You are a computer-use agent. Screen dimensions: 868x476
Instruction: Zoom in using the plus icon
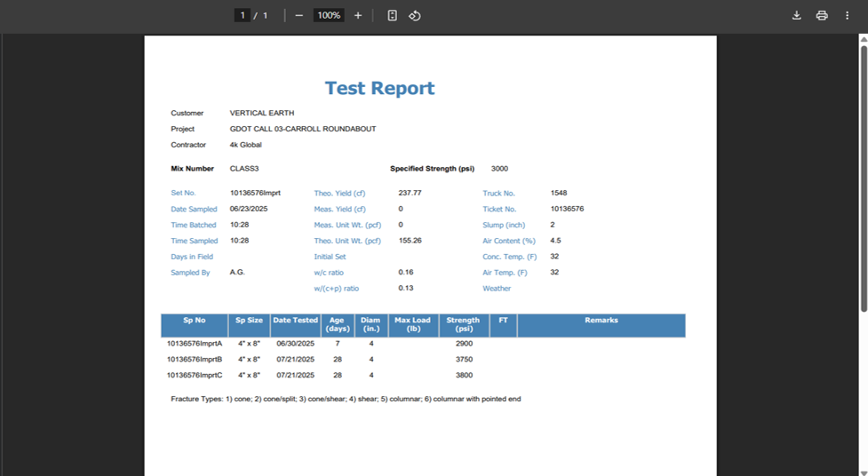click(358, 15)
